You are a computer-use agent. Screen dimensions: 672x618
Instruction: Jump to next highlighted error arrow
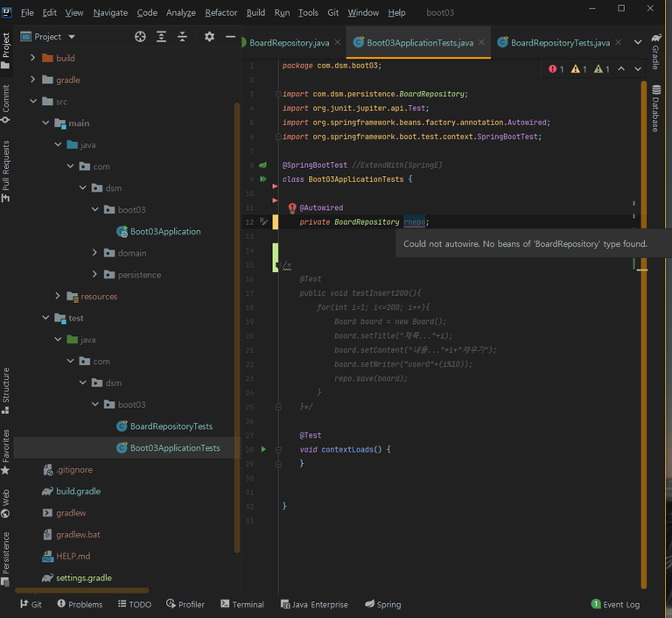[x=638, y=69]
